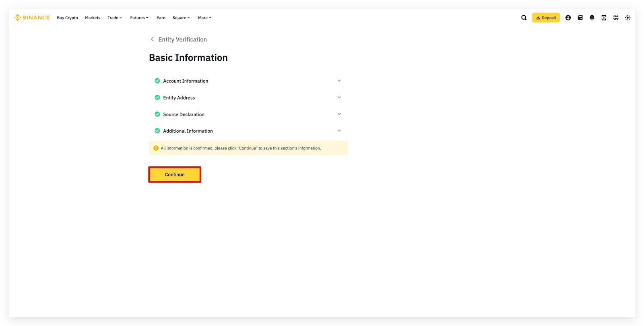Open the notifications bell
Viewport: 644px width, 326px height.
click(x=592, y=18)
